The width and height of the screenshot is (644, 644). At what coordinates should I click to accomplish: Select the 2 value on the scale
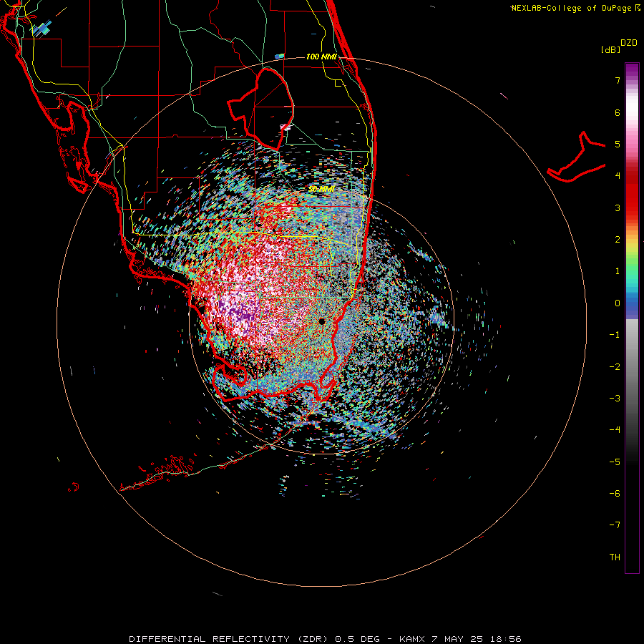tap(618, 240)
